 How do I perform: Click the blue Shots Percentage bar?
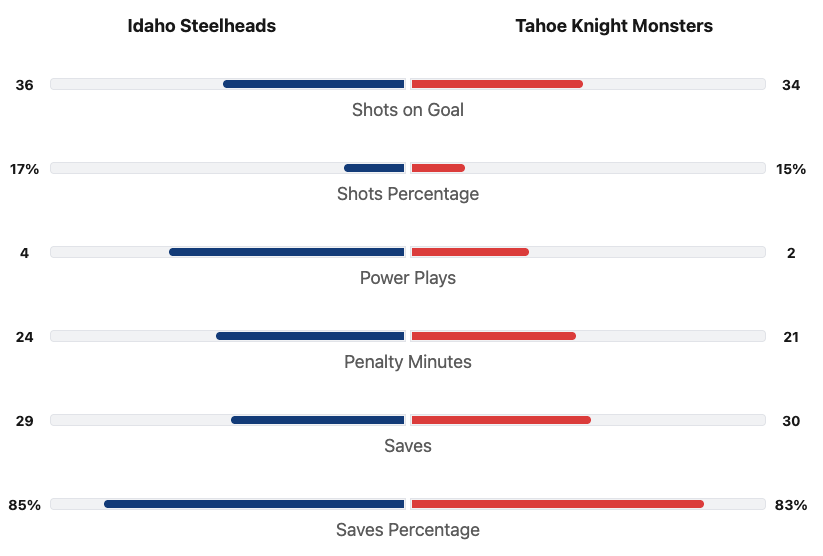click(x=374, y=168)
